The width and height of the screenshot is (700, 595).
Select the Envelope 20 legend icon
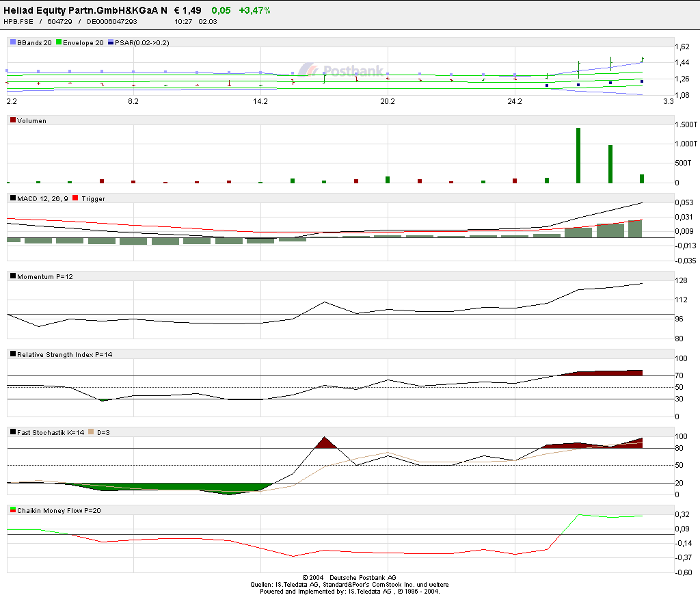(57, 43)
